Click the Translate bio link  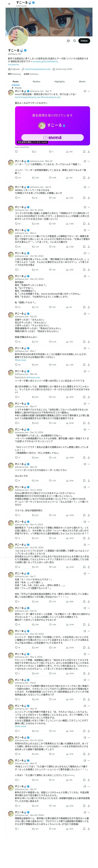14,64
